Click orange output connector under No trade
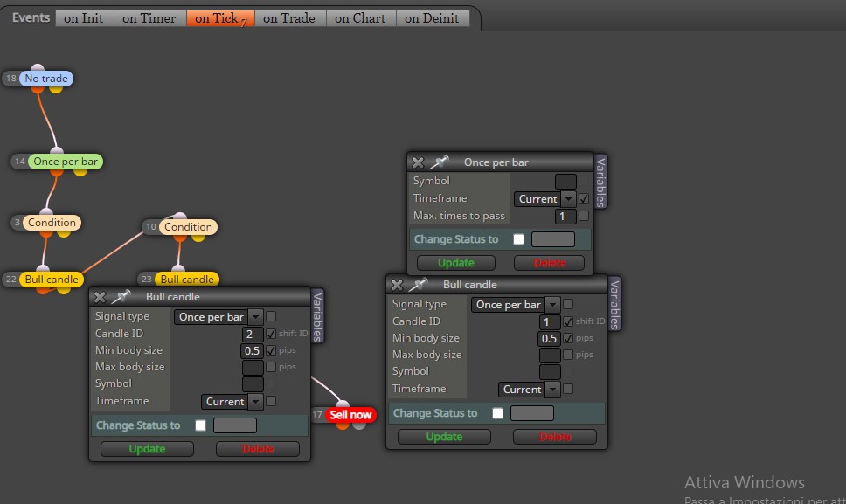846x504 pixels. [x=38, y=88]
